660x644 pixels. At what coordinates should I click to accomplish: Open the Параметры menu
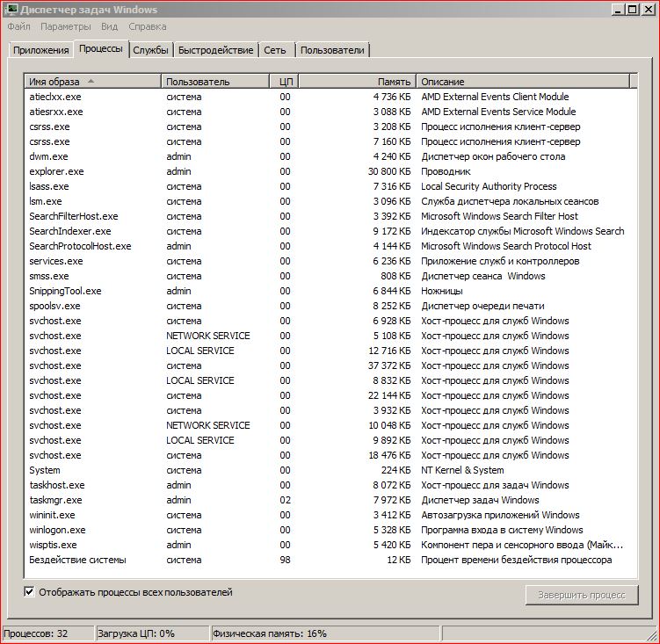click(65, 26)
